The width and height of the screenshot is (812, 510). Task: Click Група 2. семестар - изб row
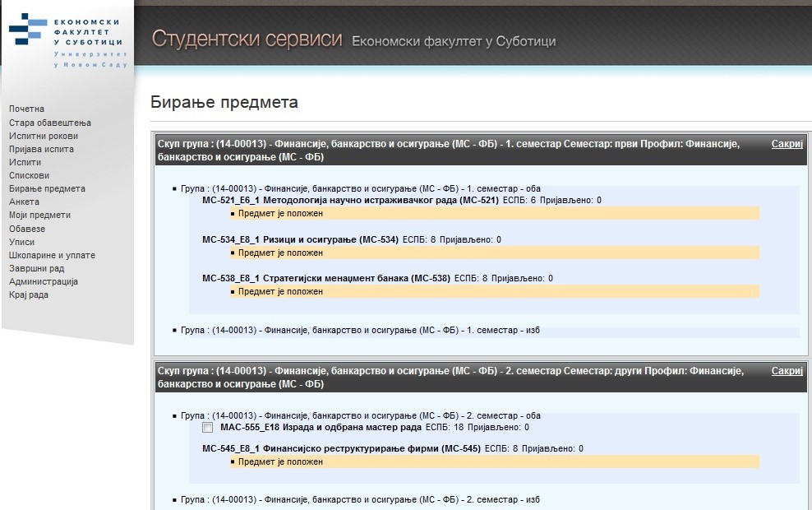tap(361, 499)
